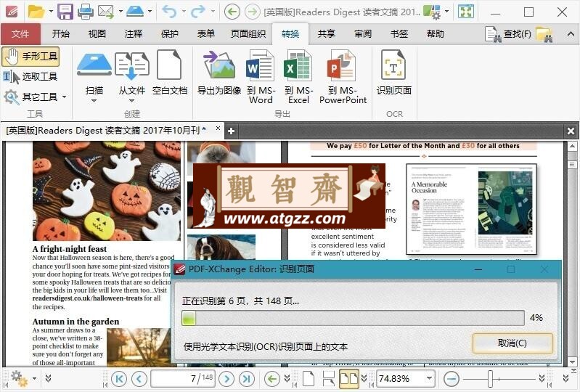The height and width of the screenshot is (392, 580).
Task: Export 到 MS-Word
Action: coord(261,77)
